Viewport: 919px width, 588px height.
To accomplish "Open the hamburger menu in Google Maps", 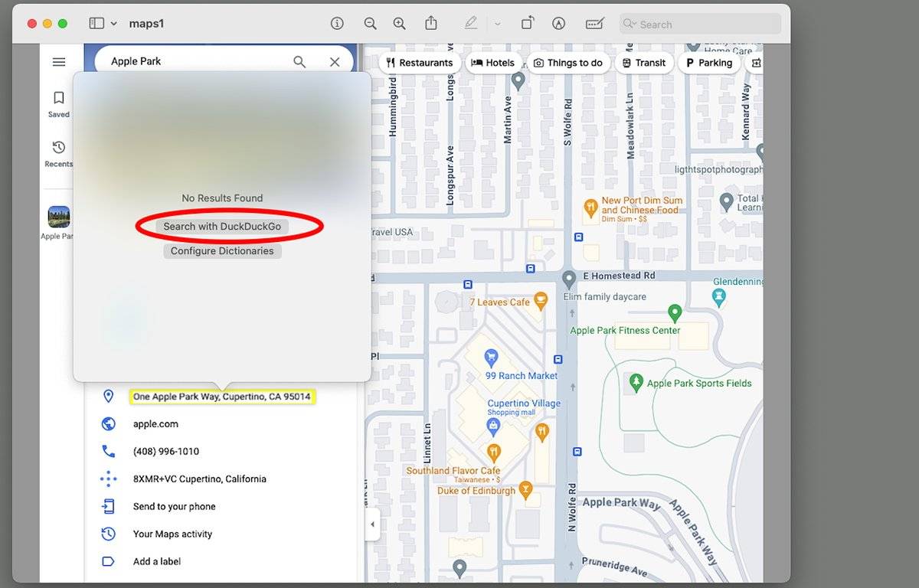I will coord(59,61).
